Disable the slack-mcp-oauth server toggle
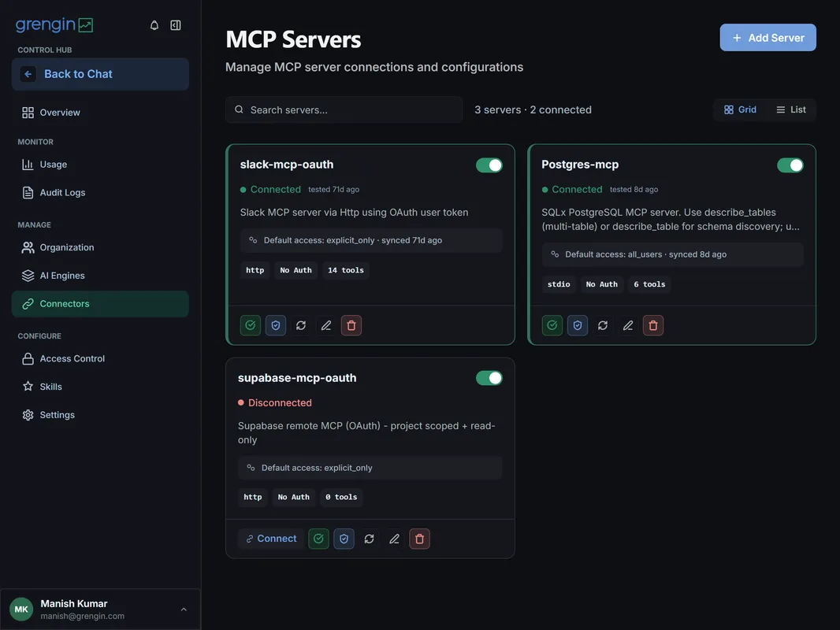The image size is (840, 630). click(489, 165)
